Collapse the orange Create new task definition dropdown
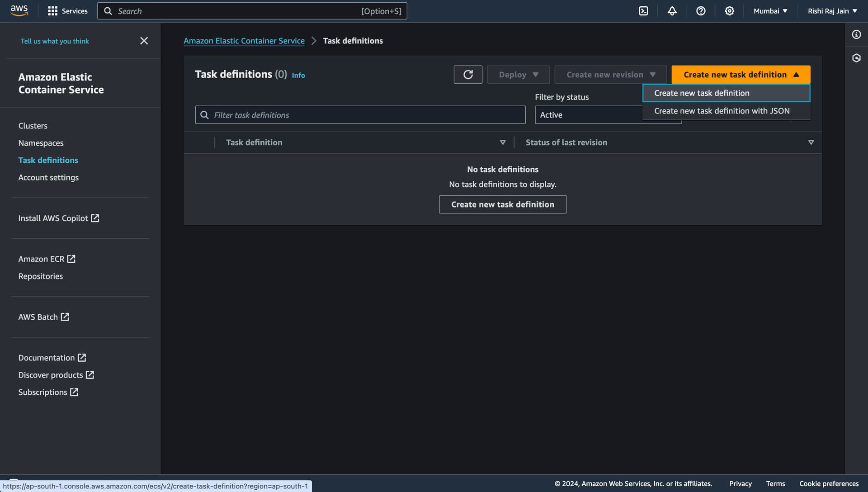The height and width of the screenshot is (492, 868). pos(741,75)
